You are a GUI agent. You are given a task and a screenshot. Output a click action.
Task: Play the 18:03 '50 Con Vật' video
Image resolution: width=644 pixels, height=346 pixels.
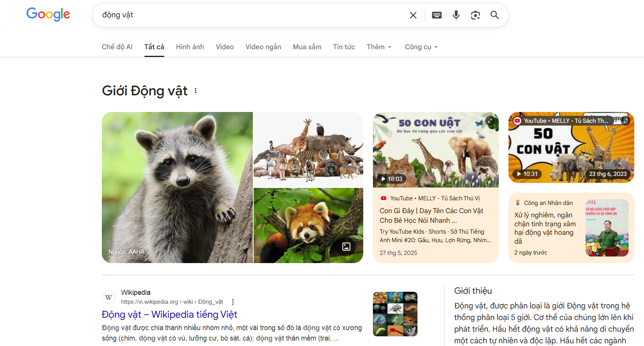click(x=436, y=150)
